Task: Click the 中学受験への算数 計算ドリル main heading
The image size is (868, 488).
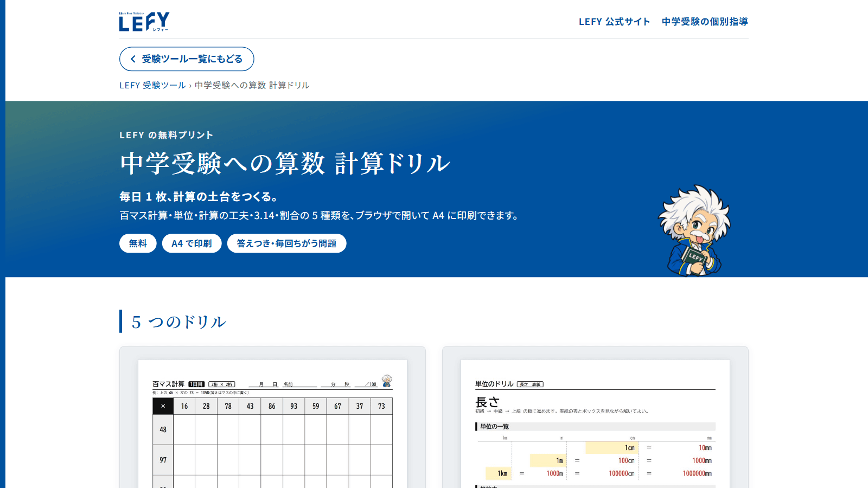Action: pyautogui.click(x=285, y=163)
